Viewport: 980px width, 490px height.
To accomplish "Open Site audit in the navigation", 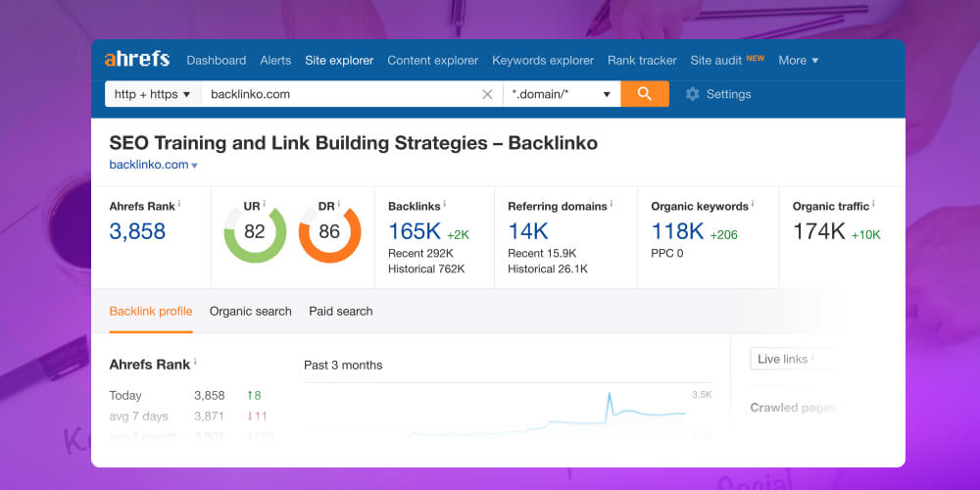I will pos(716,60).
